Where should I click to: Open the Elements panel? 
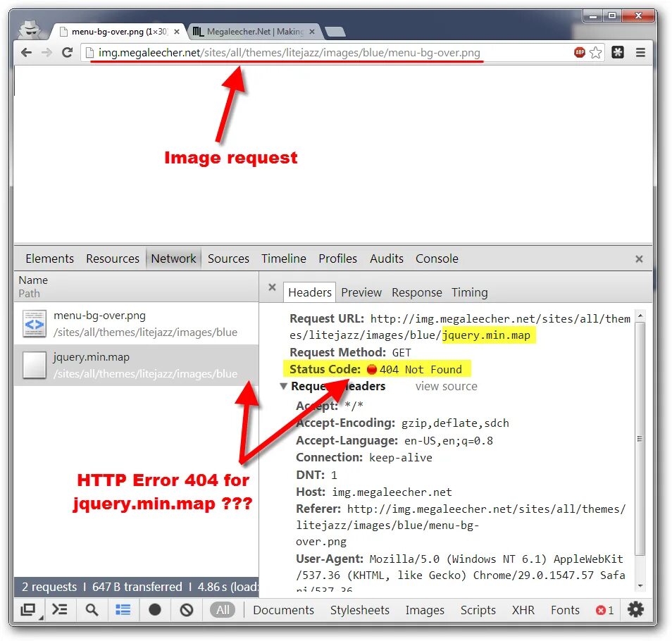click(50, 259)
